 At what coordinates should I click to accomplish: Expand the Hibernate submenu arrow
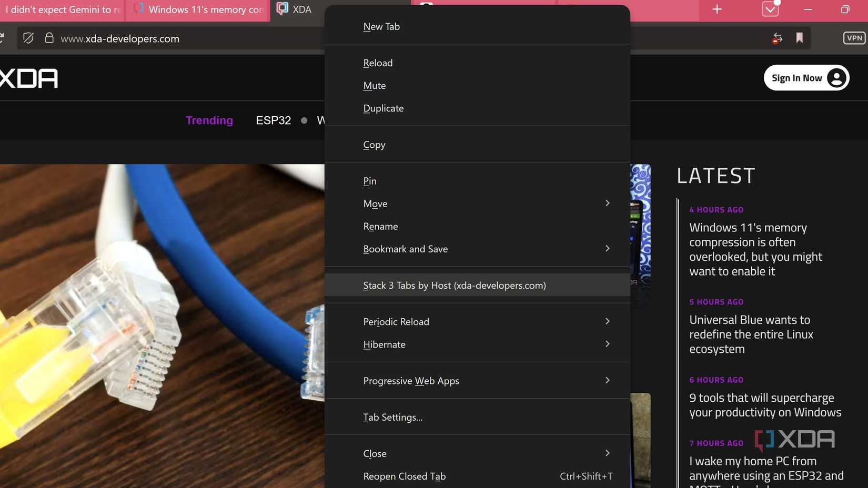click(607, 344)
